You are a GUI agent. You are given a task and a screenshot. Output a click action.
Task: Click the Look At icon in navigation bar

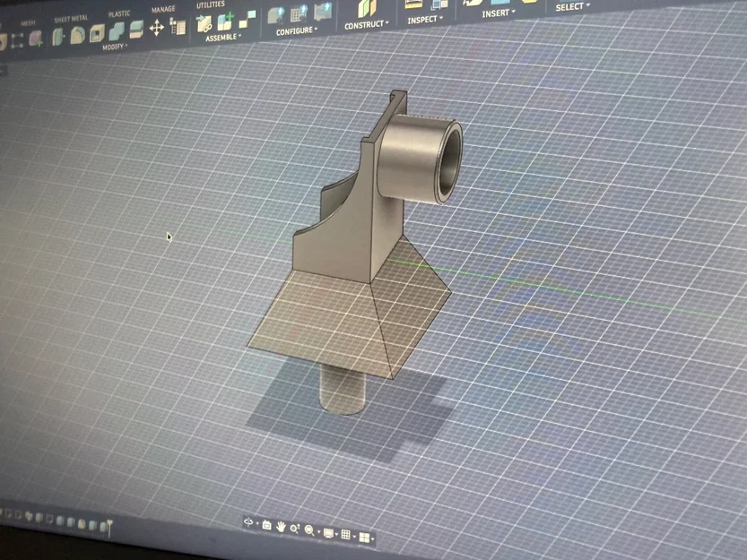coord(267,525)
